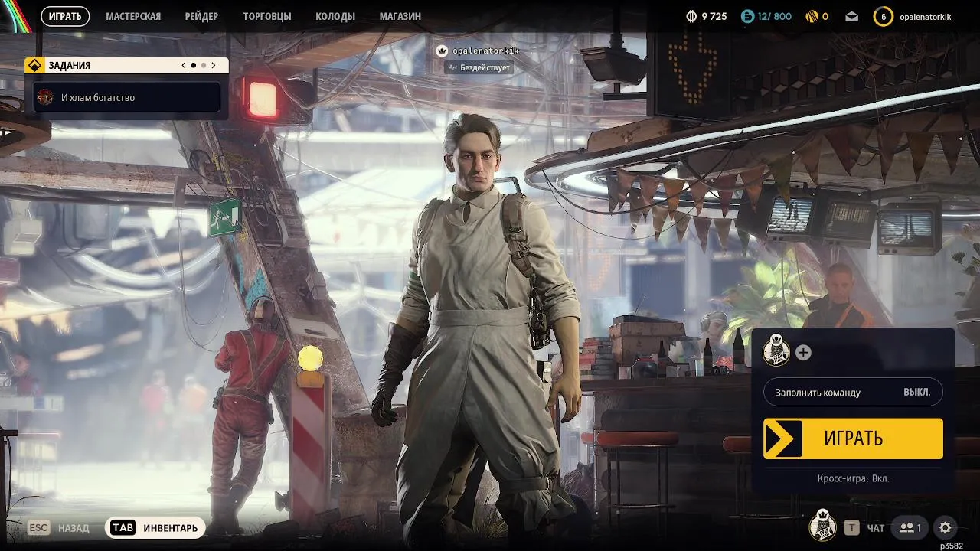
Task: Open the opalenatorkik profile name
Action: tap(926, 17)
